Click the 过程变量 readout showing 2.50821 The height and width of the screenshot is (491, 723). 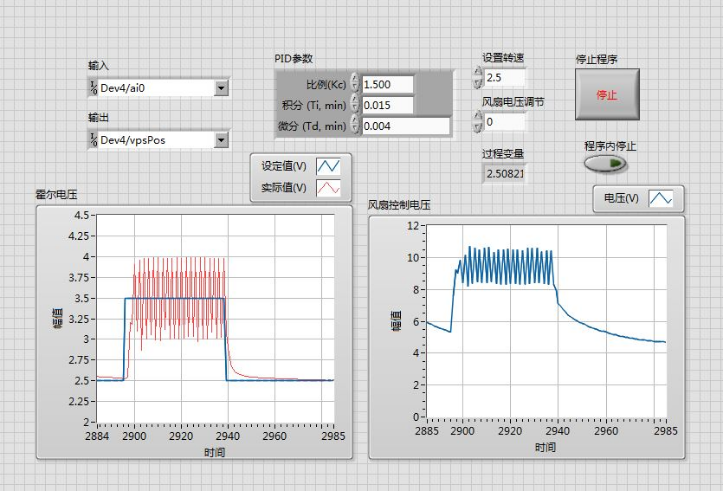[x=504, y=173]
